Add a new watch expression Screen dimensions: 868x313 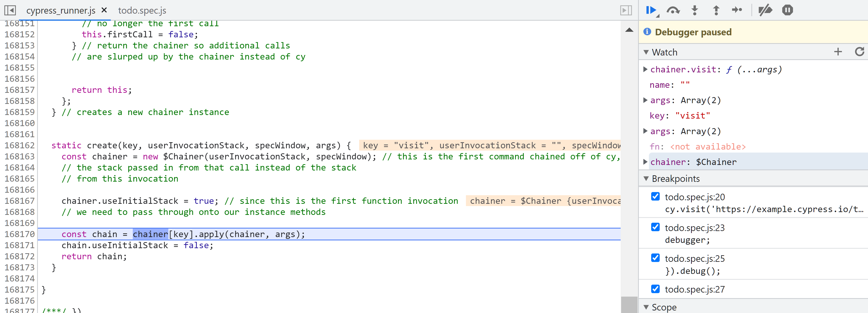(838, 52)
